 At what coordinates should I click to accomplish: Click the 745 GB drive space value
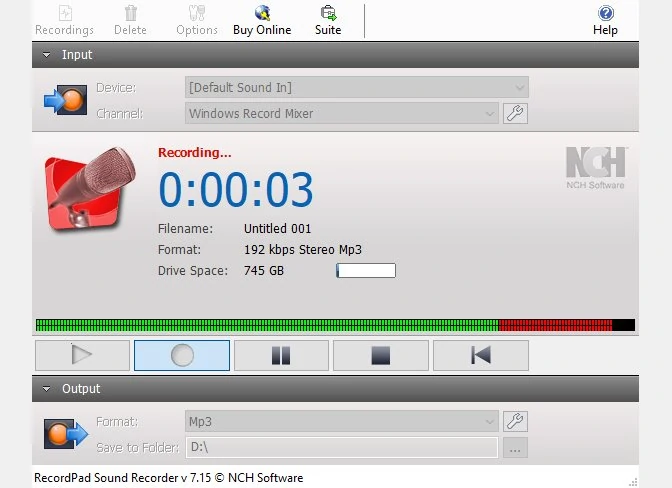tap(264, 271)
